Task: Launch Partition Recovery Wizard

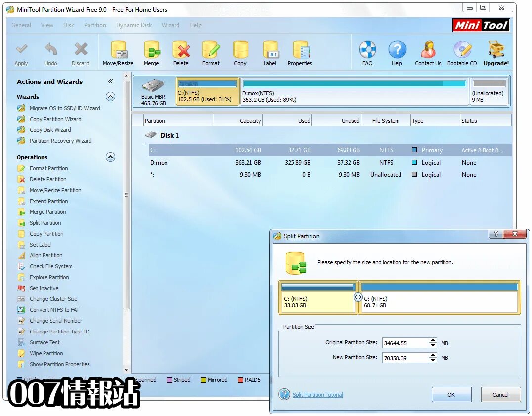Action: coord(60,141)
